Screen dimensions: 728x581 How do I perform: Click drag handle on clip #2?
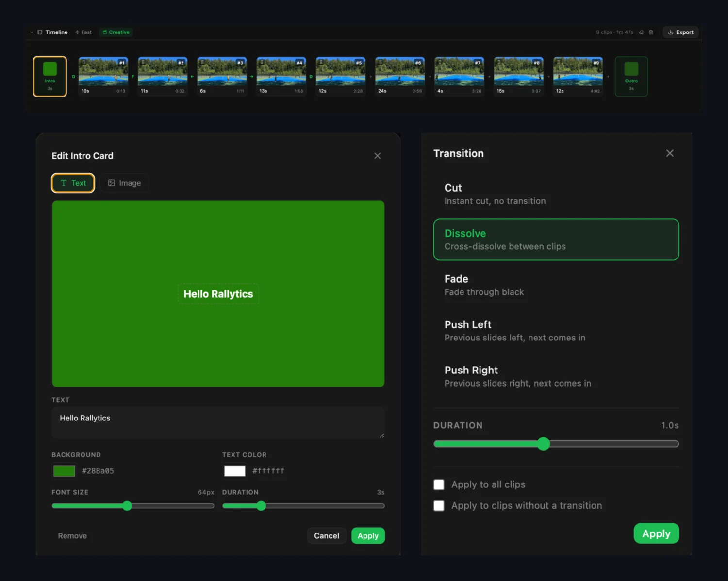(143, 62)
